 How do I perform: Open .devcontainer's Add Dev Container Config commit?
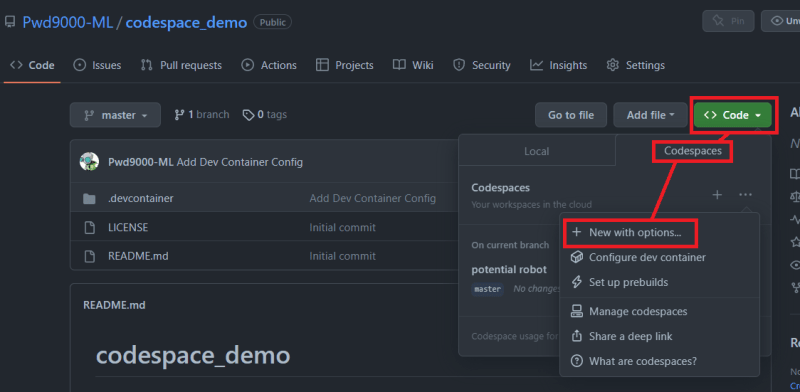(x=372, y=198)
